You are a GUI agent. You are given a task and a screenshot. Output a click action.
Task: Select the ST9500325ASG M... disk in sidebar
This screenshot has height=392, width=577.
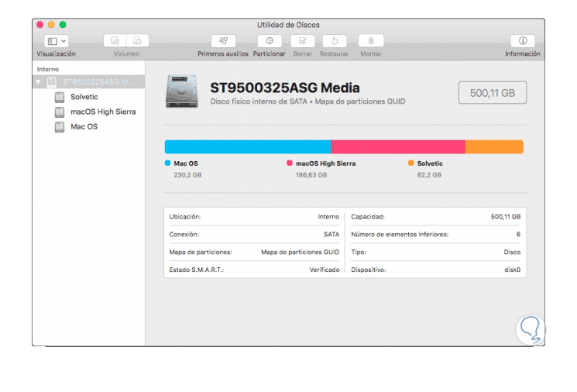point(89,81)
